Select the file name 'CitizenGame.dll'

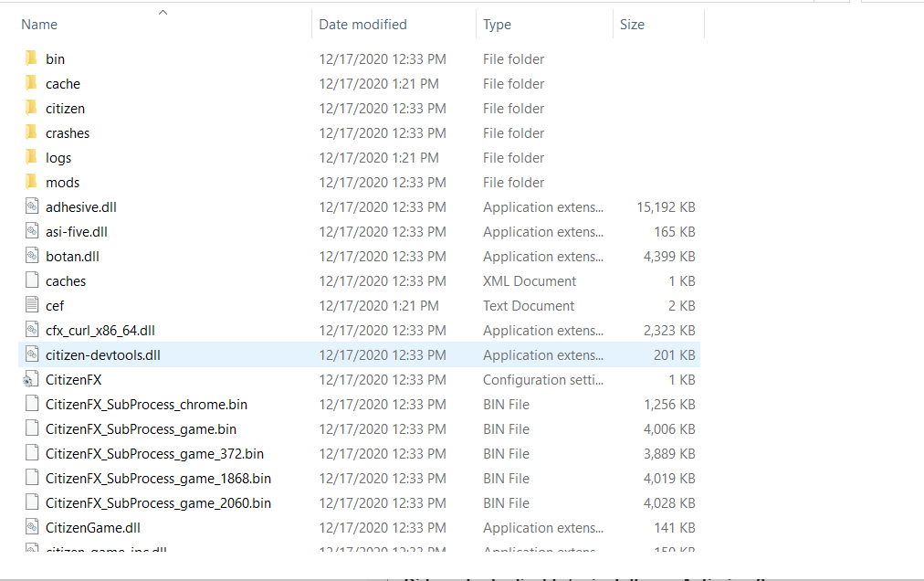point(93,528)
